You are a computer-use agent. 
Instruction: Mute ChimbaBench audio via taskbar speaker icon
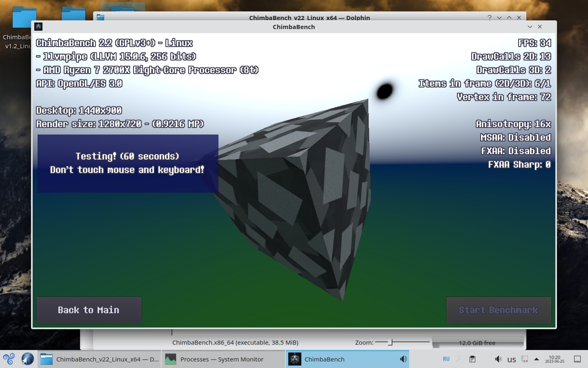403,359
